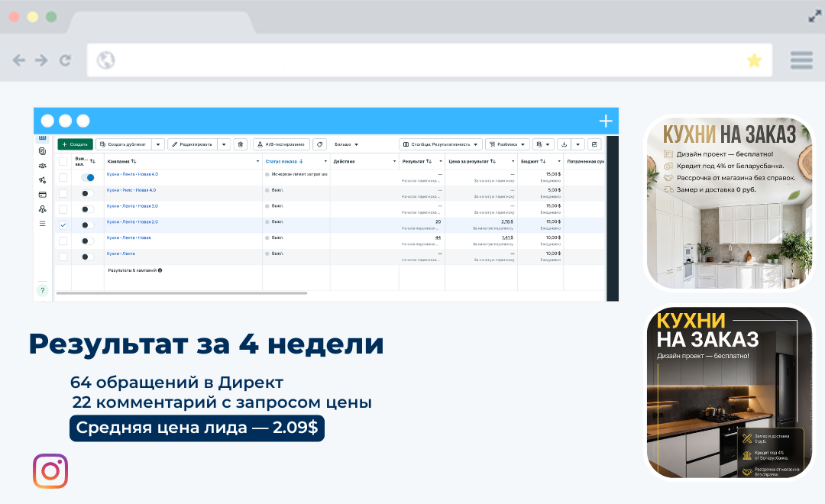Open the Разбивка dropdown

coord(507,144)
